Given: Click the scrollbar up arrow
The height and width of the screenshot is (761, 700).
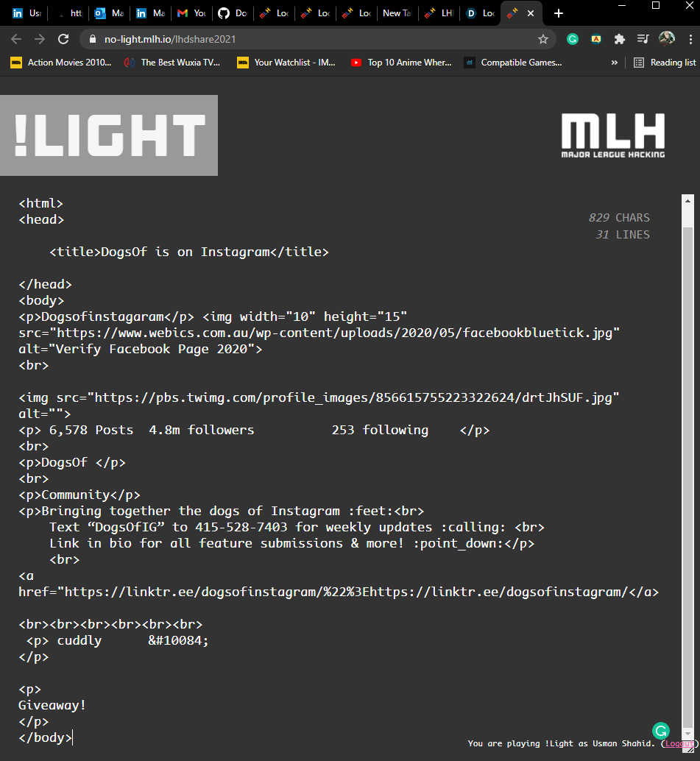Looking at the screenshot, I should pyautogui.click(x=687, y=200).
